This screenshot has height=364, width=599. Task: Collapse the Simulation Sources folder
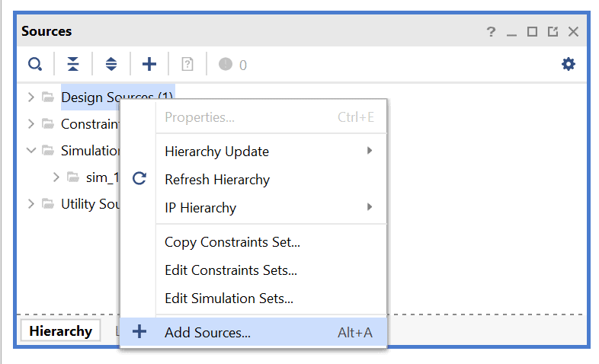point(31,150)
